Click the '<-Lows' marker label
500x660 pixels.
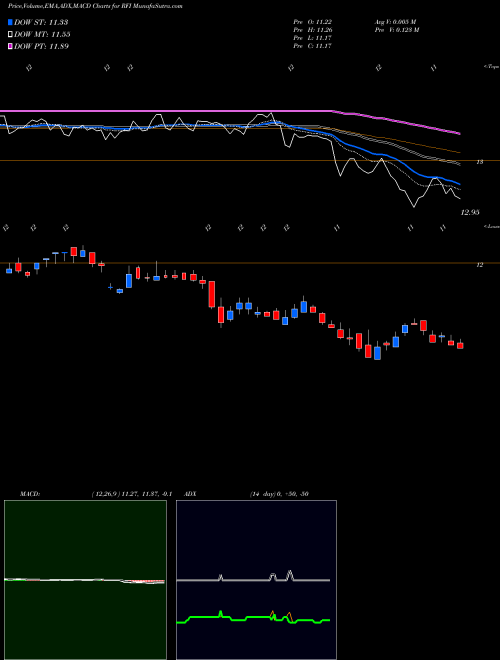[x=491, y=226]
